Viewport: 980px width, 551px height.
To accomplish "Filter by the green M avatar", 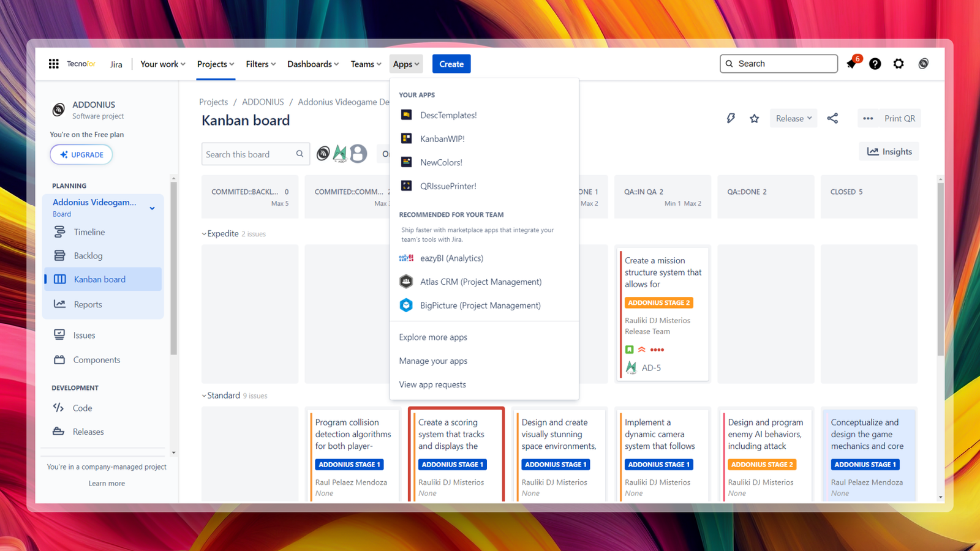I will (x=340, y=154).
